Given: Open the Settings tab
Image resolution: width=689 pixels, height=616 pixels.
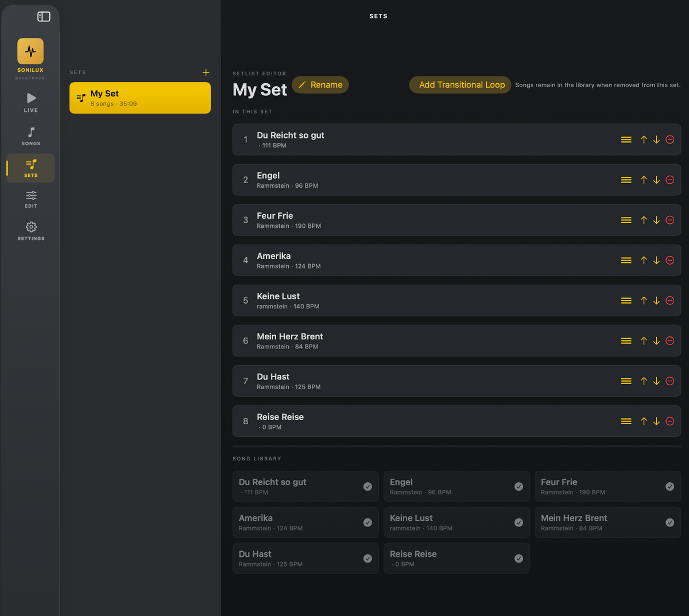Looking at the screenshot, I should tap(31, 231).
